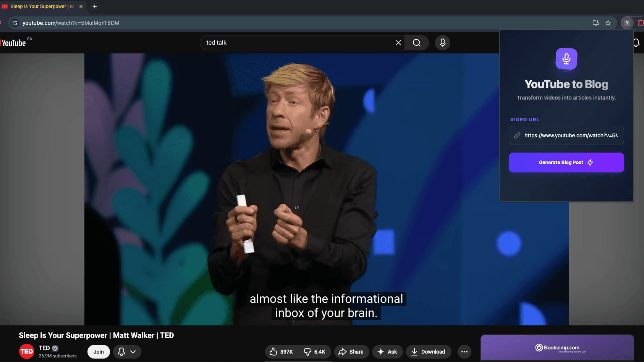Image resolution: width=644 pixels, height=362 pixels.
Task: Click the YouTube search magnifier button
Action: tap(416, 43)
